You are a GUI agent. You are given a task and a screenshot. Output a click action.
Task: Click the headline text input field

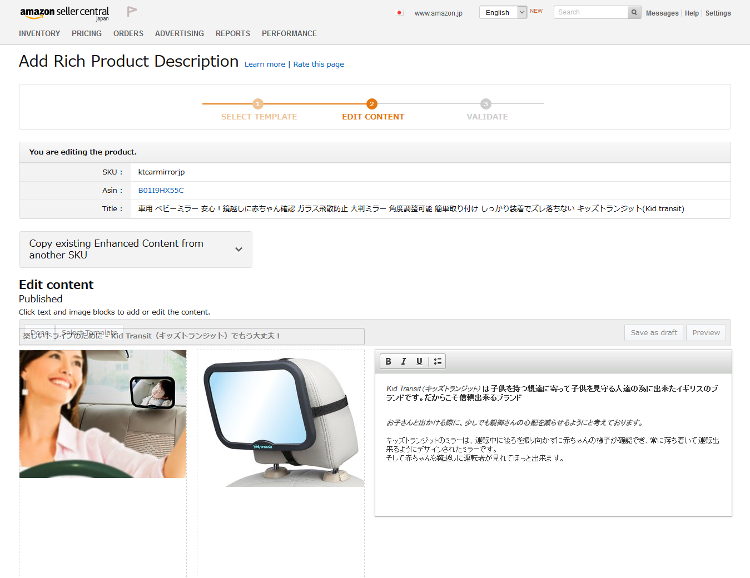tap(192, 336)
